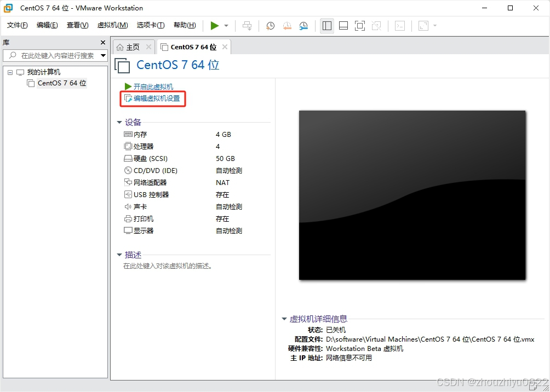Click the 内存 device row
This screenshot has width=550, height=392.
[197, 135]
